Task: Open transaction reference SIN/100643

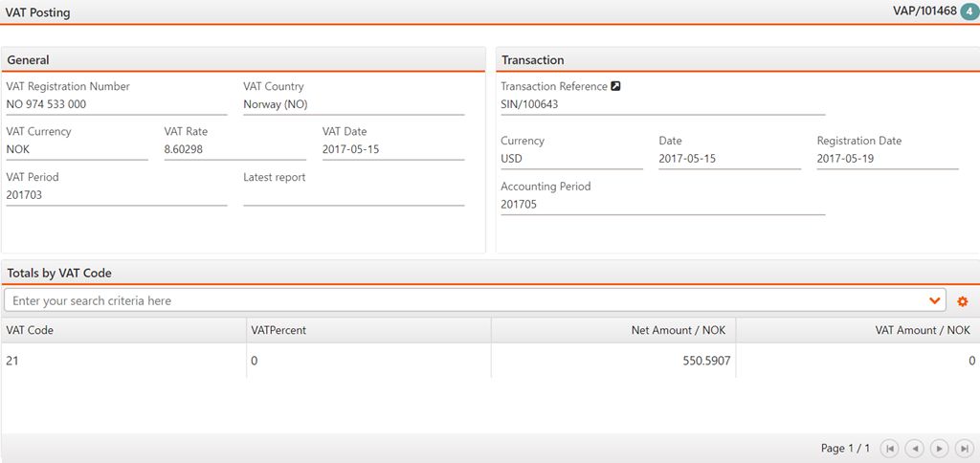Action: [529, 104]
